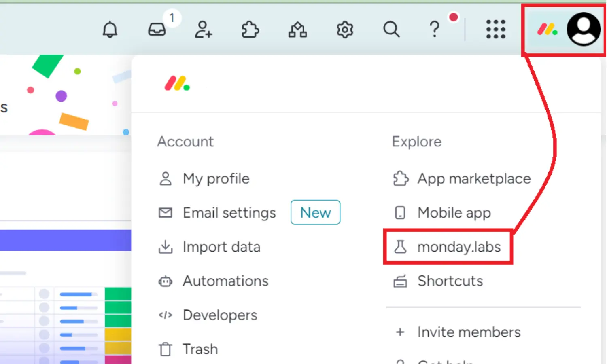Open apps puzzle-piece icon in top bar

pyautogui.click(x=250, y=30)
